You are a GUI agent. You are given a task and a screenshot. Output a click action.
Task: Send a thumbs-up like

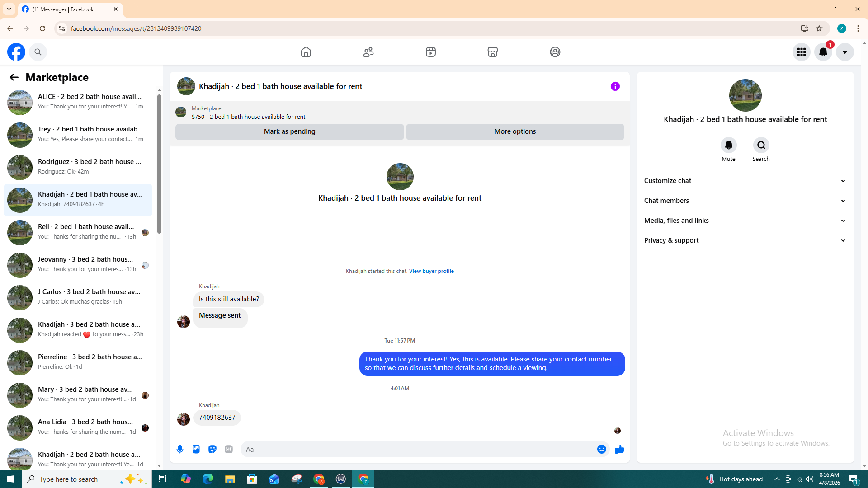tap(620, 449)
